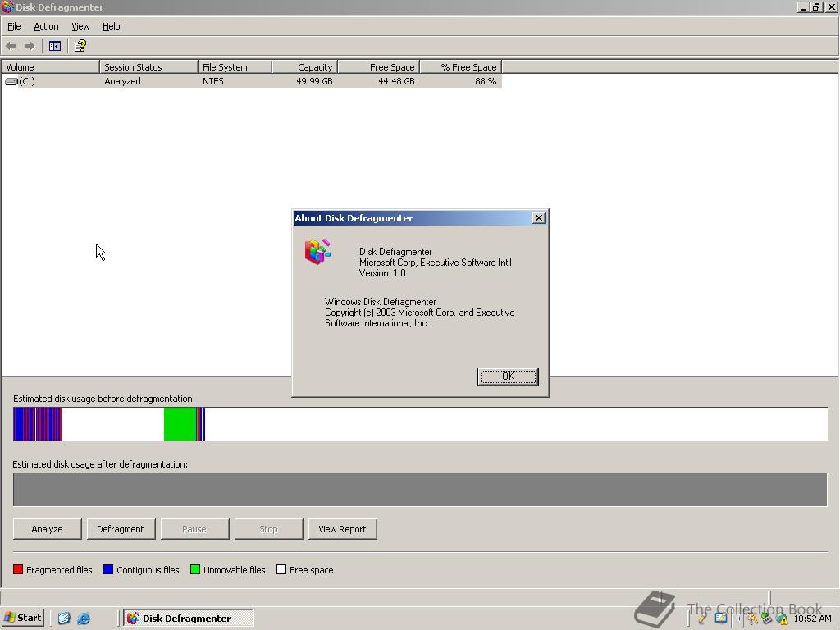
Task: Click the Disk Defragmenter title bar icon
Action: click(7, 7)
